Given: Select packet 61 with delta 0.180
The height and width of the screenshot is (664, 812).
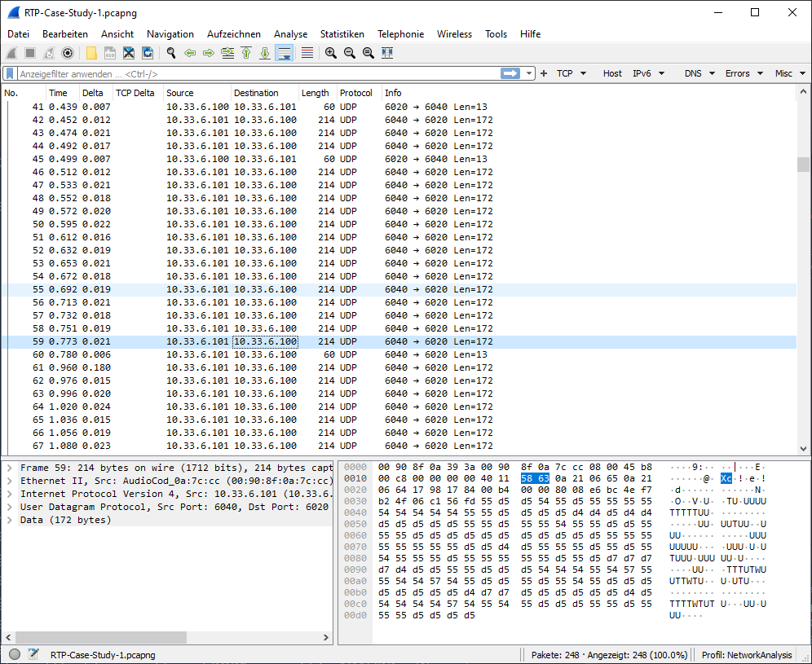Looking at the screenshot, I should [x=399, y=367].
